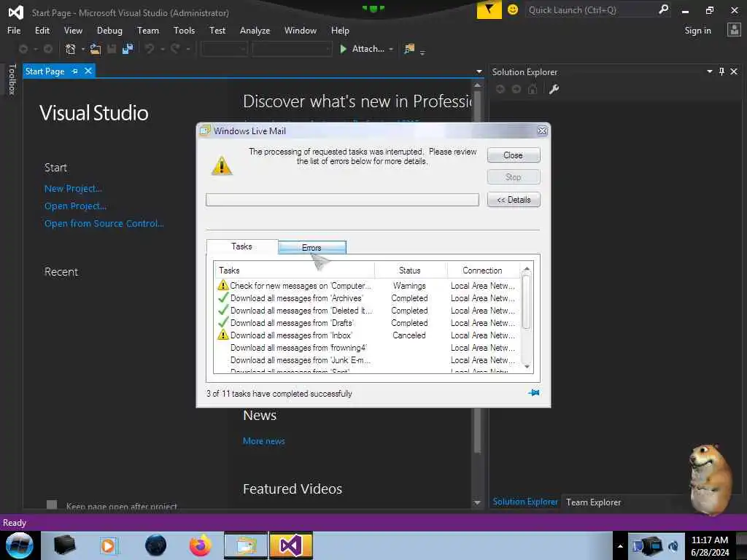Click the pin icon on Start Page tab
The width and height of the screenshot is (747, 560).
[74, 71]
